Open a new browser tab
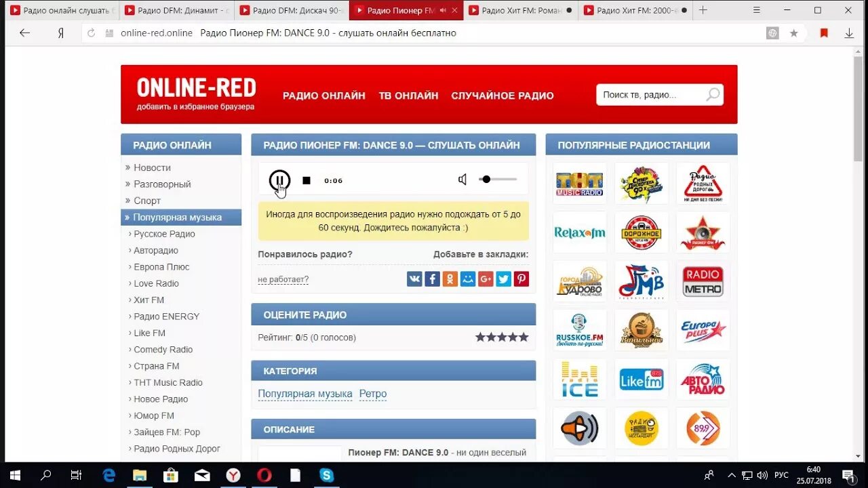 [703, 10]
